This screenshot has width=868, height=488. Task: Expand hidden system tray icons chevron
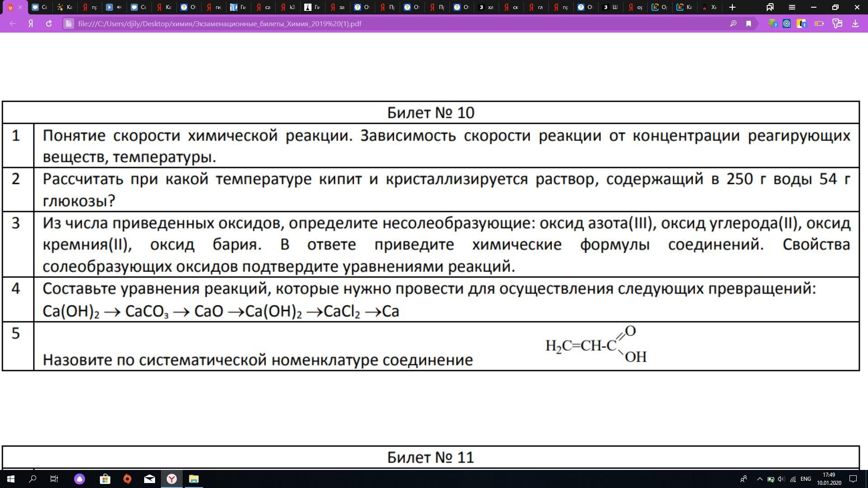(x=759, y=479)
